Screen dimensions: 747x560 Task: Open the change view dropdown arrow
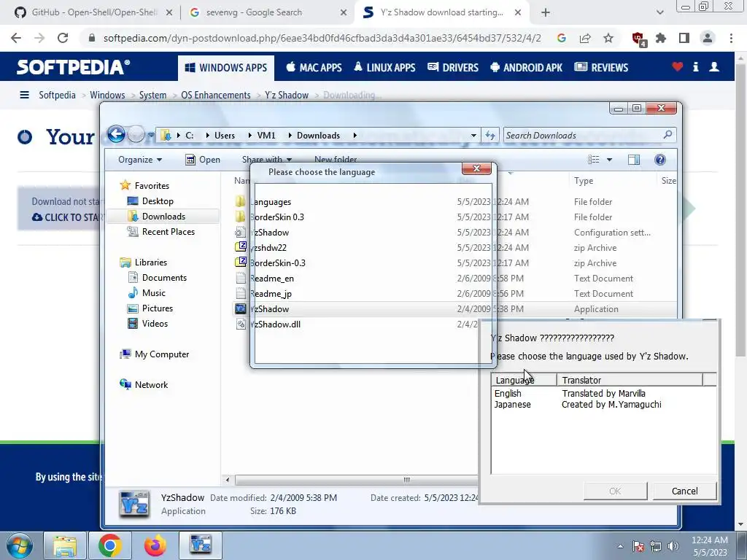coord(609,160)
